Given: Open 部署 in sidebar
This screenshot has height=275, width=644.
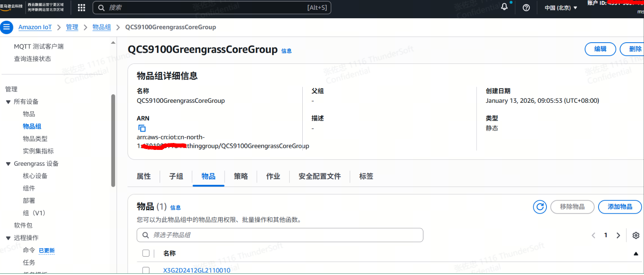Looking at the screenshot, I should (29, 201).
